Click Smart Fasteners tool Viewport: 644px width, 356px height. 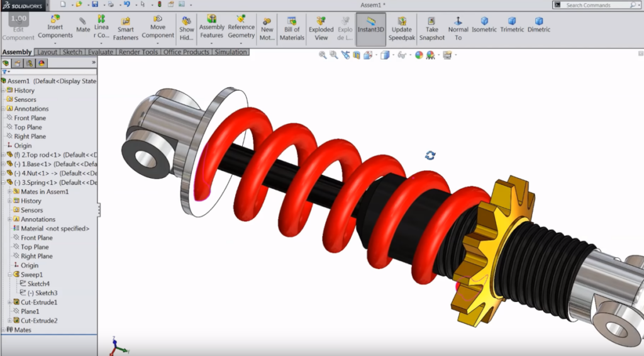pos(126,29)
